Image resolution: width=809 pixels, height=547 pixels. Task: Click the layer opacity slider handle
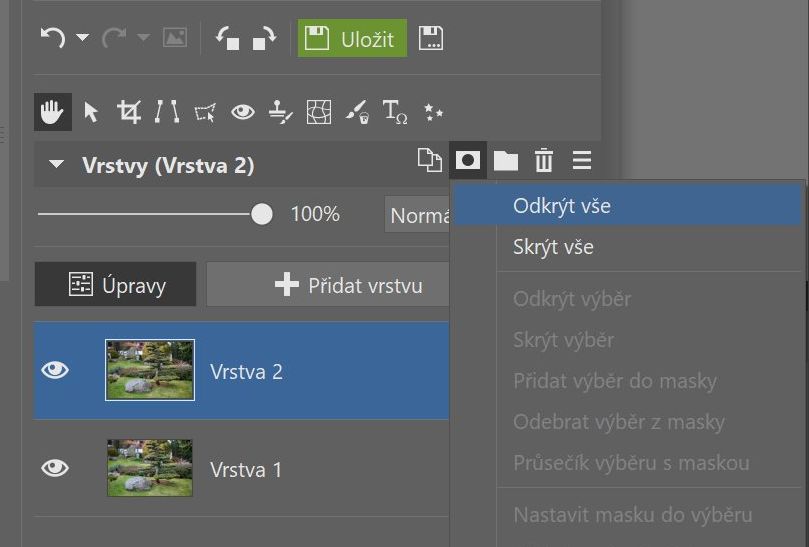(262, 214)
